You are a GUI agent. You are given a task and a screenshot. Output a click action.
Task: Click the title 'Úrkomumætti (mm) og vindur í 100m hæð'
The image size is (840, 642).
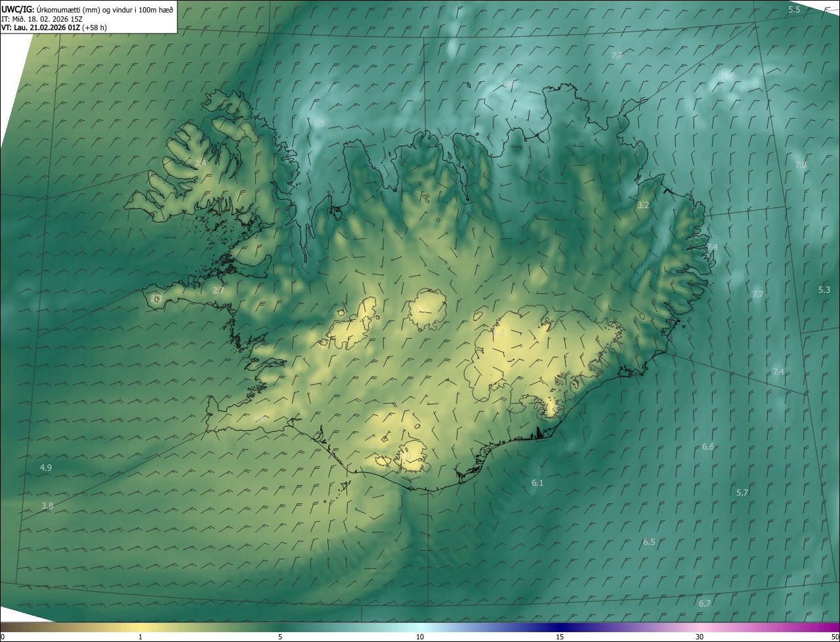point(105,9)
